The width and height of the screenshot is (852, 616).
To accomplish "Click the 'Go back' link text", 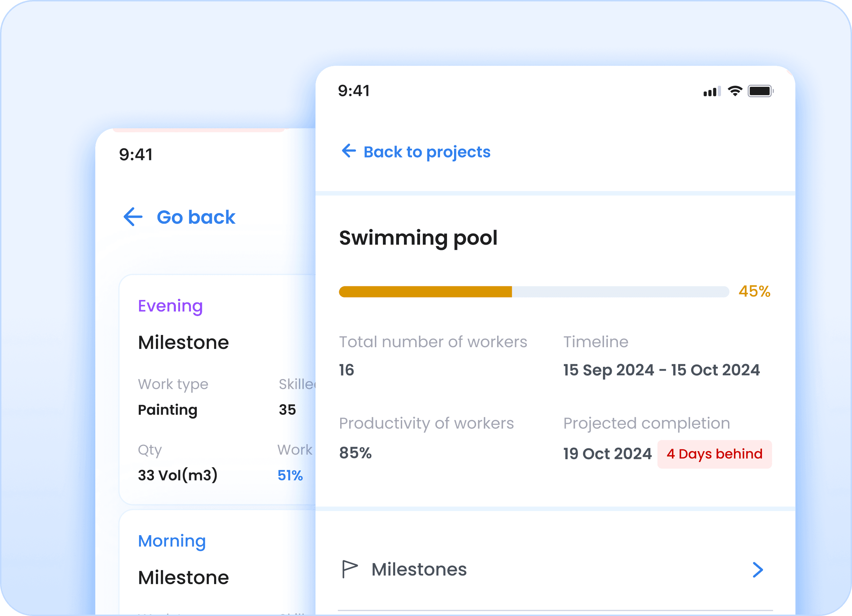I will tap(196, 217).
